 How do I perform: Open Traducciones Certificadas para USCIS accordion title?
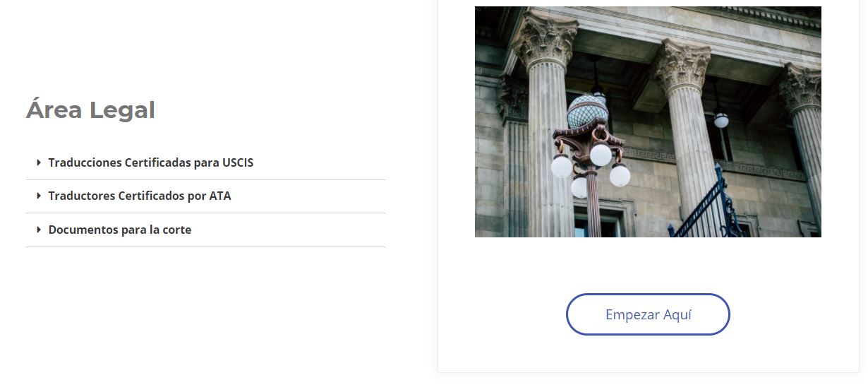point(151,162)
